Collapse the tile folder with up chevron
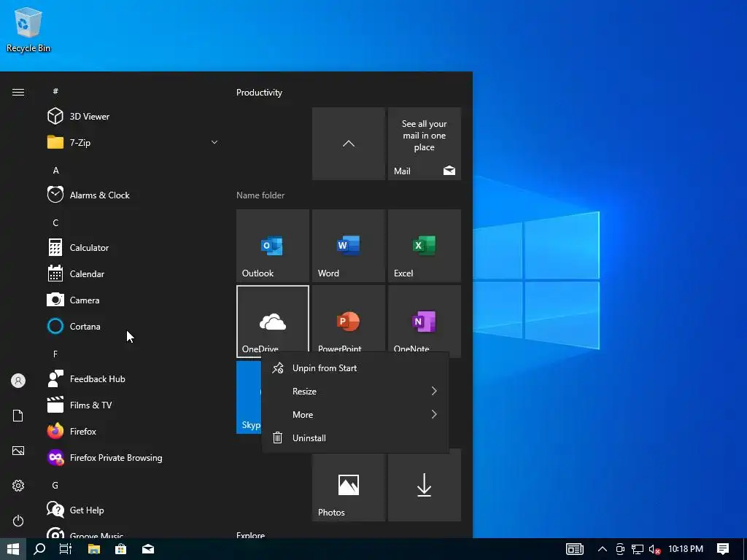Image resolution: width=747 pixels, height=560 pixels. 349,144
